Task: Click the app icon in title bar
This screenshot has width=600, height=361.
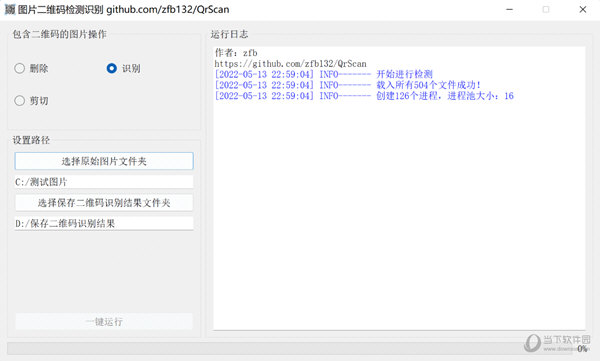Action: pos(10,10)
